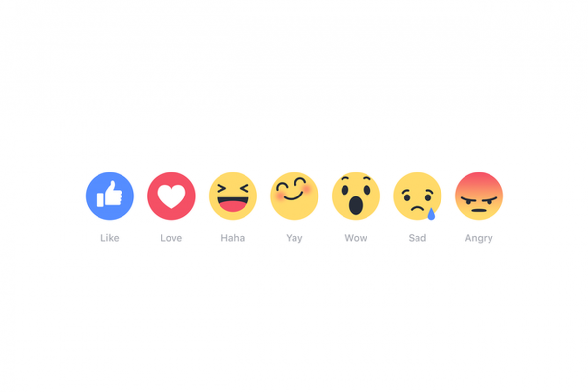Click the "Yay" caption text
This screenshot has height=392, width=588.
[294, 239]
